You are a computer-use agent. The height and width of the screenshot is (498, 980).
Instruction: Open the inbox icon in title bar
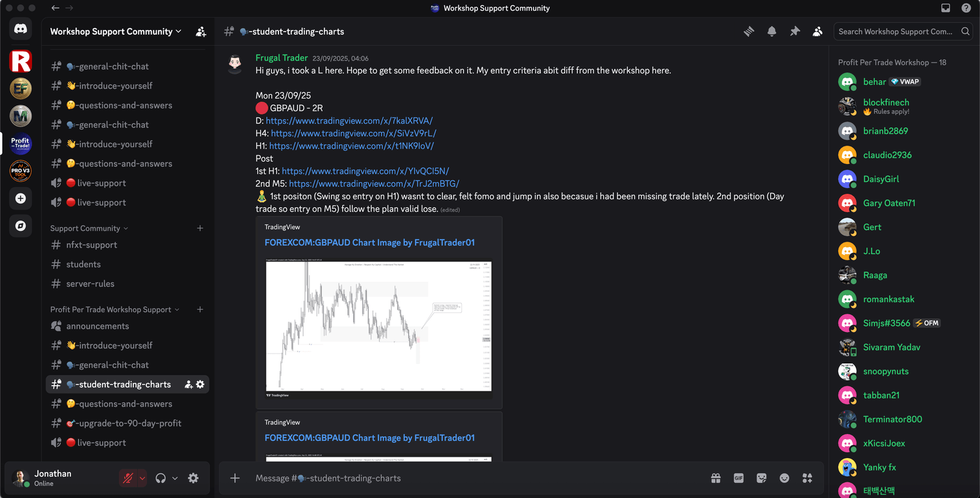[945, 8]
